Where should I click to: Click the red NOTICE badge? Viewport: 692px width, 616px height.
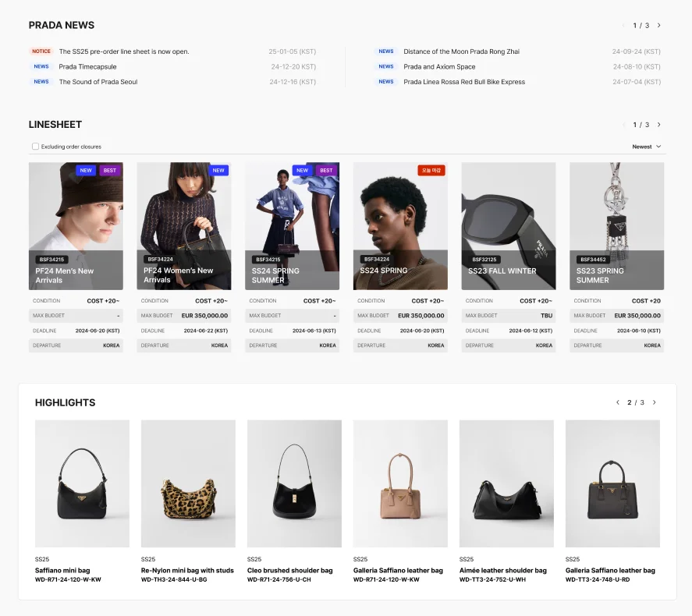point(41,51)
